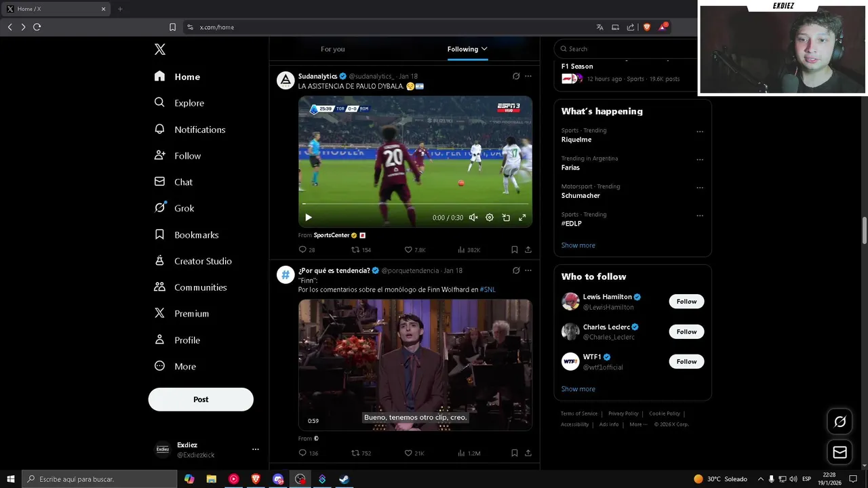The height and width of the screenshot is (488, 868).
Task: Reply to the Finn Wolfhard post
Action: click(x=308, y=453)
